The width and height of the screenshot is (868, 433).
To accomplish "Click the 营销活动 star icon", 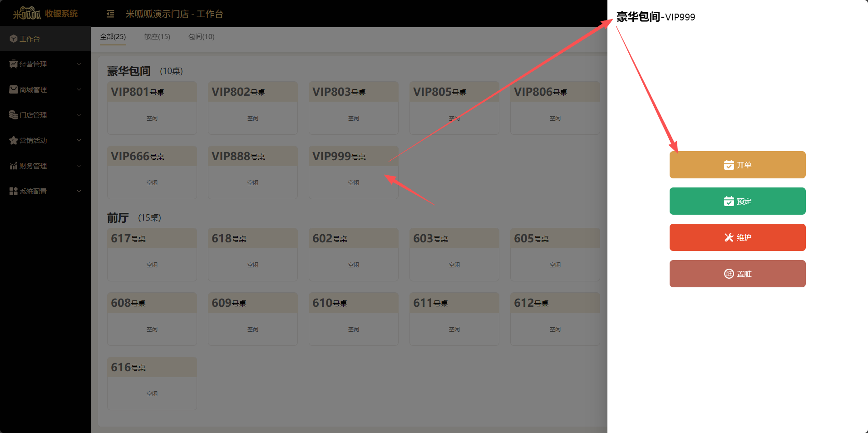I will (13, 141).
